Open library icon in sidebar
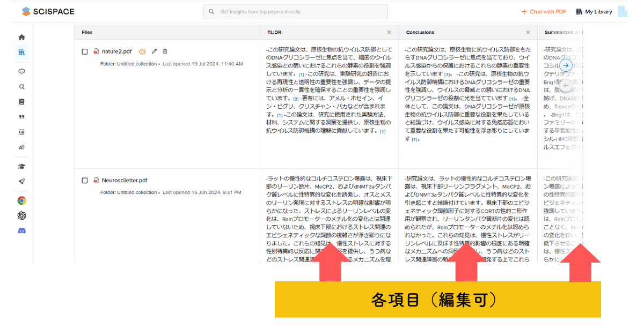 (21, 52)
